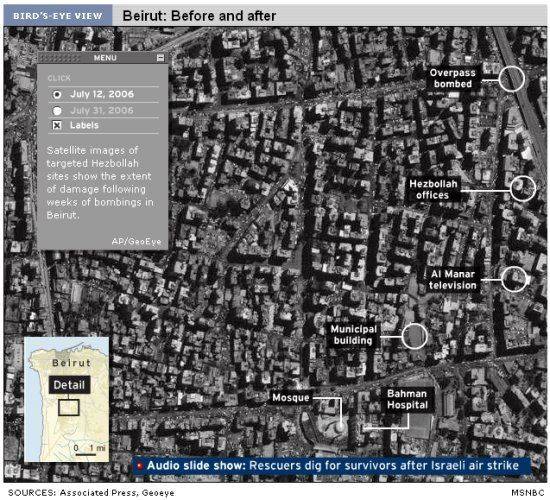Screen dimensions: 550x500
Task: Click the Bird's-Eye View header tab
Action: [x=58, y=16]
